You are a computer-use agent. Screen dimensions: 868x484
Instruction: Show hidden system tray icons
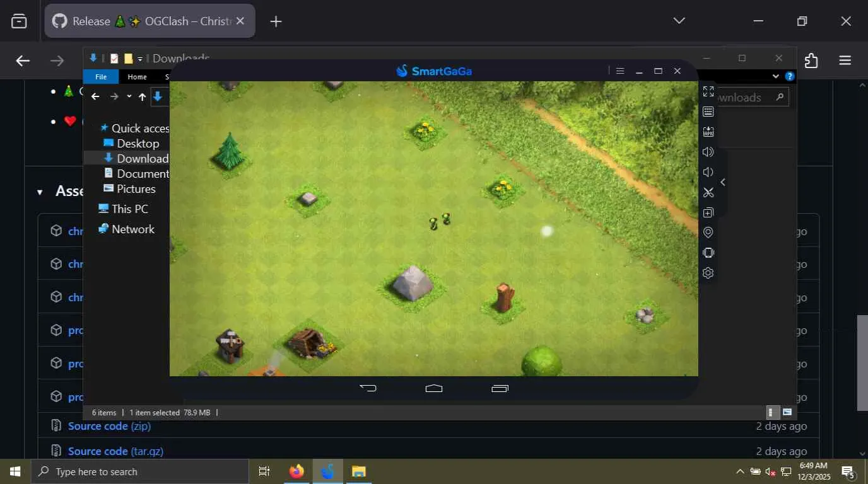[x=740, y=471]
